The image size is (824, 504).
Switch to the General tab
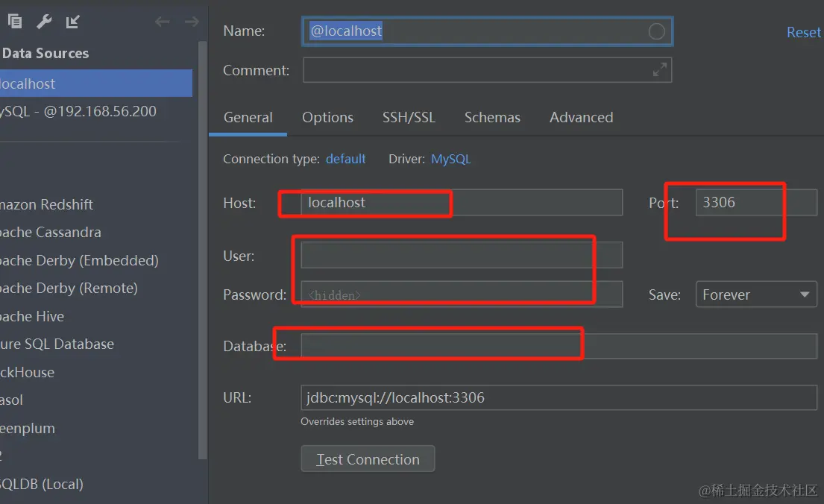click(248, 117)
